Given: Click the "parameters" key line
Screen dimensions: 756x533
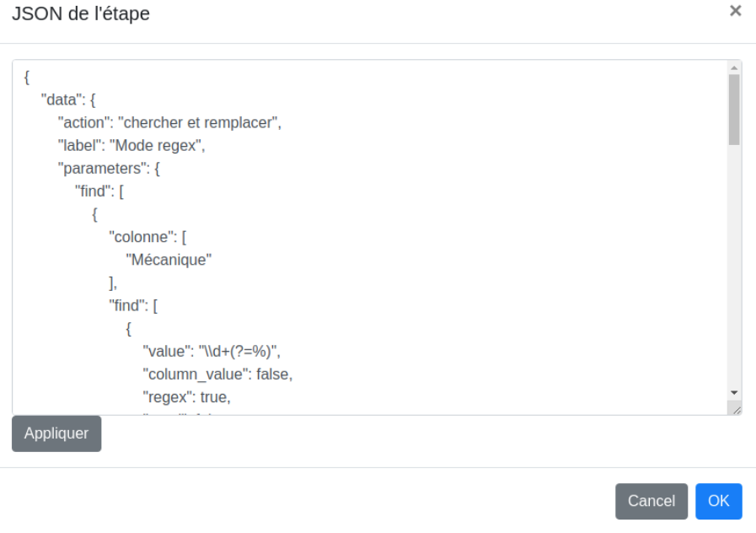Looking at the screenshot, I should click(108, 168).
